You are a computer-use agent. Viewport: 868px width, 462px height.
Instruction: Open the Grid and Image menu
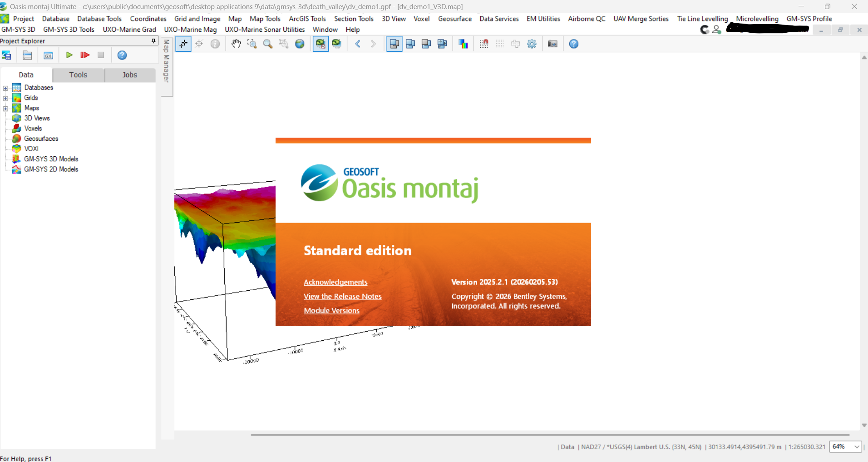pyautogui.click(x=197, y=19)
